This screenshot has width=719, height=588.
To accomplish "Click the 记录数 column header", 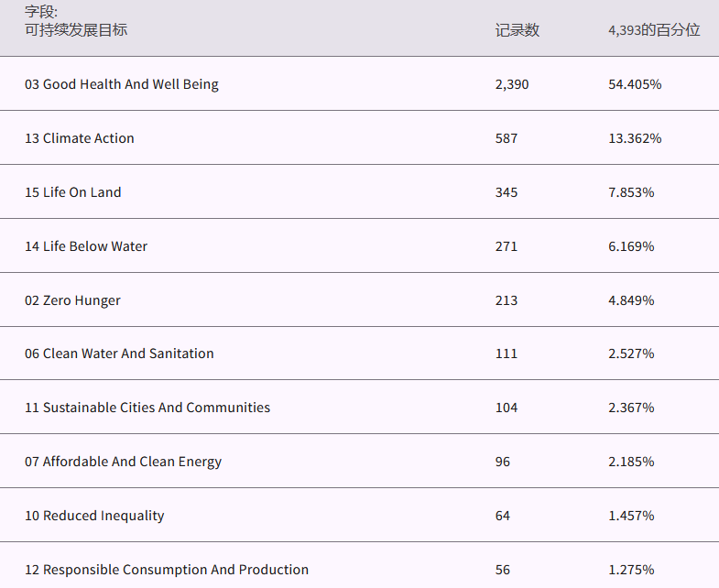I will [x=517, y=30].
